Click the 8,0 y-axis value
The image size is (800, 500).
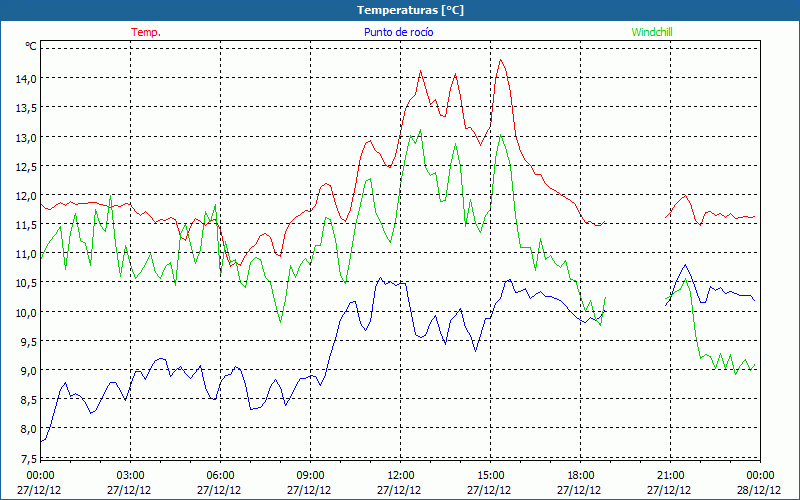(29, 429)
